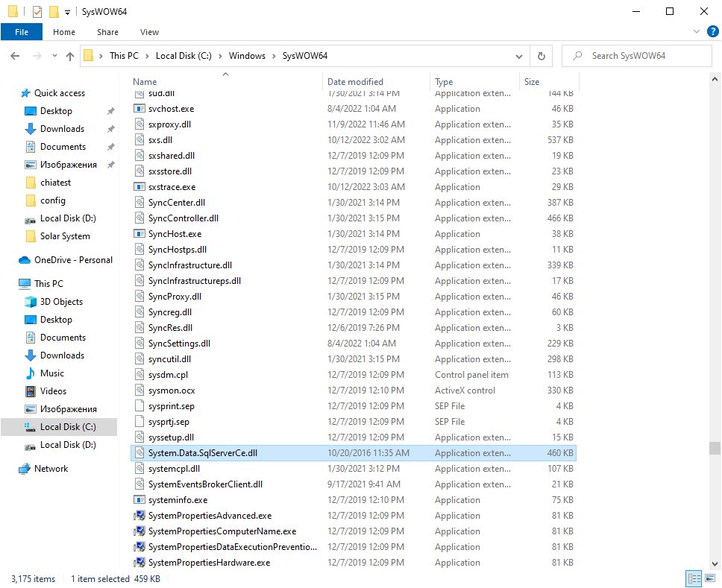Open the address bar history dropdown
Viewport: 722px width, 588px height.
(x=519, y=55)
